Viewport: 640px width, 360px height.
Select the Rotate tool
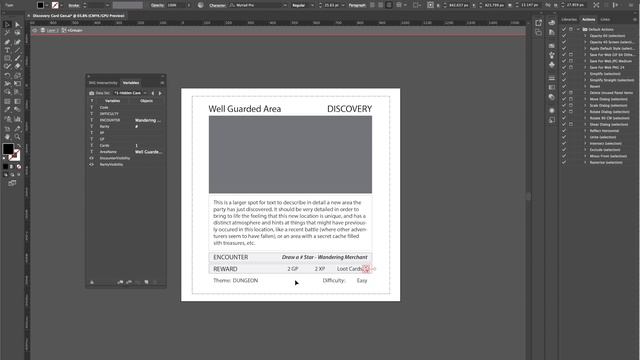[x=7, y=76]
